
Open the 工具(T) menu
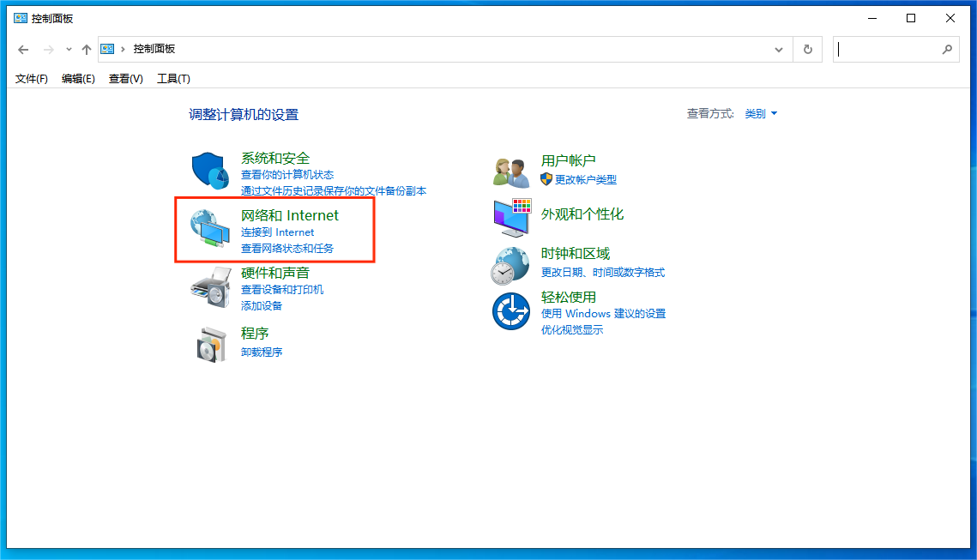tap(173, 78)
